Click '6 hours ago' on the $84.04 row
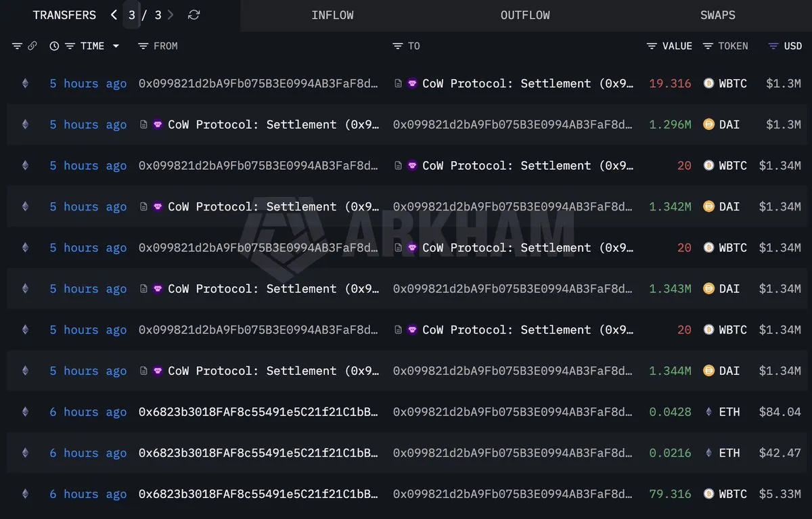Image resolution: width=812 pixels, height=519 pixels. pos(88,412)
